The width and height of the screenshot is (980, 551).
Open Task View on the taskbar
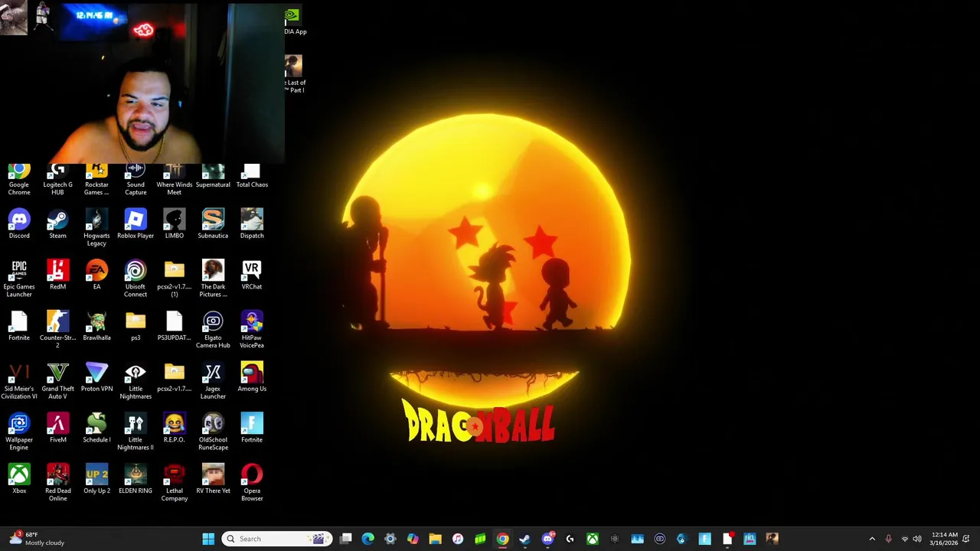346,539
